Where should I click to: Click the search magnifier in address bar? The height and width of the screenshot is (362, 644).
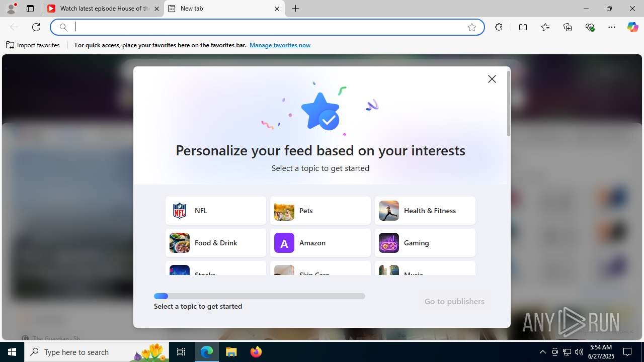click(x=63, y=27)
